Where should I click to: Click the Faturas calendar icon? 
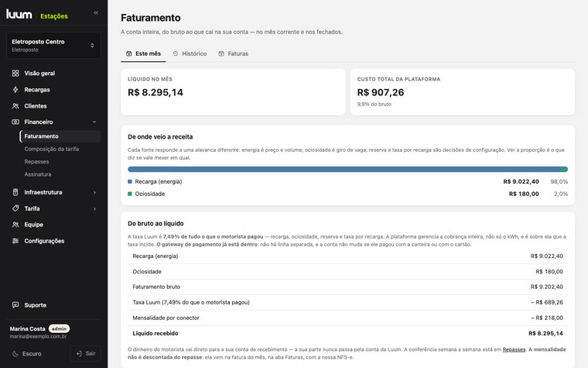coord(221,53)
